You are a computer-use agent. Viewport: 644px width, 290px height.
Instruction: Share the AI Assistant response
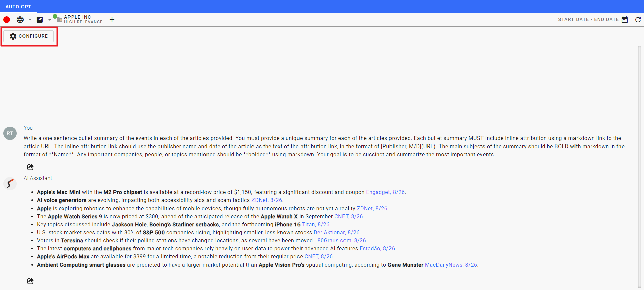point(30,281)
